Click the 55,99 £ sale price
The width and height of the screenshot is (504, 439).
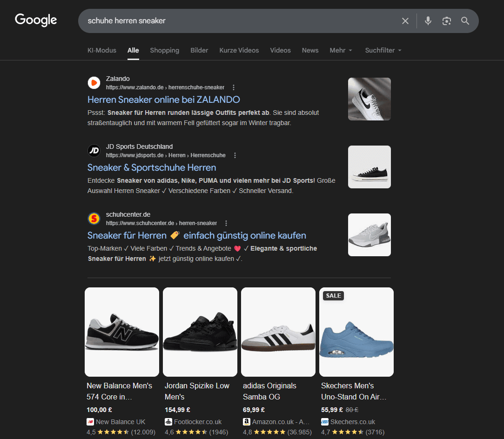click(332, 410)
